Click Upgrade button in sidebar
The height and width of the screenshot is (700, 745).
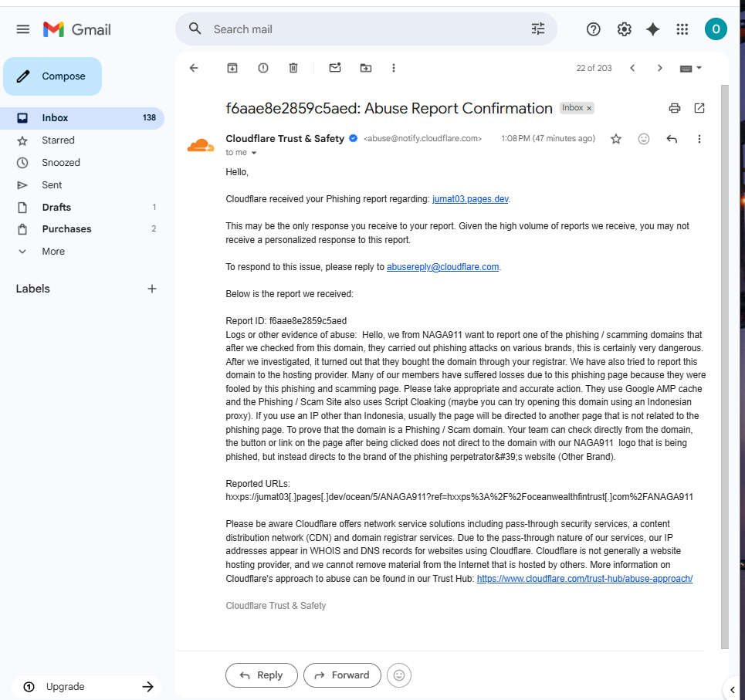tap(86, 687)
